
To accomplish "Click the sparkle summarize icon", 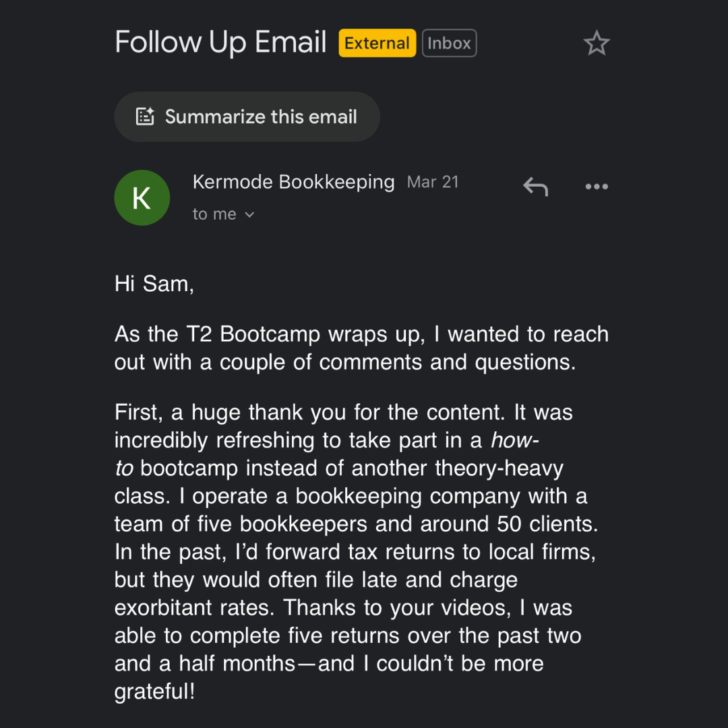I will (146, 117).
